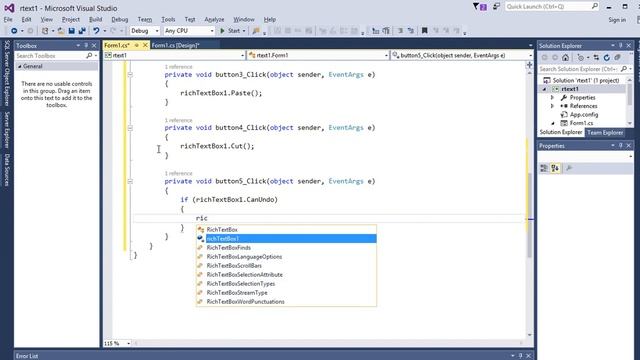Screen dimensions: 640x360
Task: Click the Sync with Active Document icon
Action: coord(596,58)
